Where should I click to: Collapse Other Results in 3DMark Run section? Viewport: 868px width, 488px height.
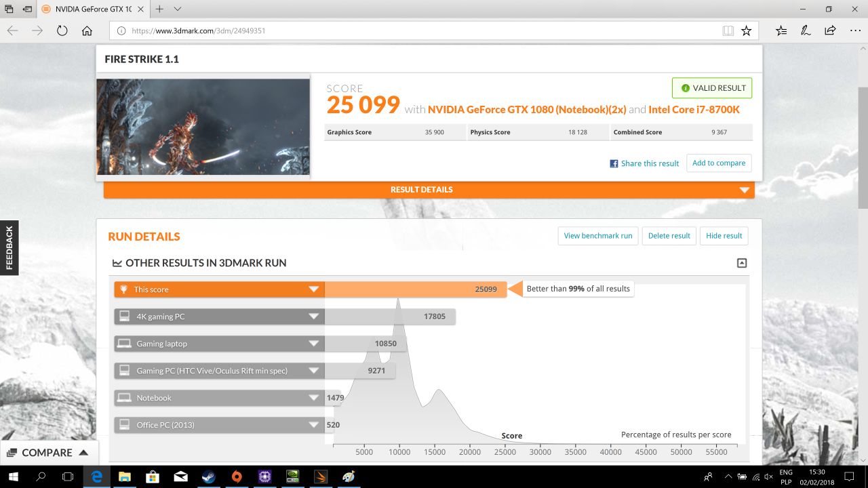pos(742,263)
